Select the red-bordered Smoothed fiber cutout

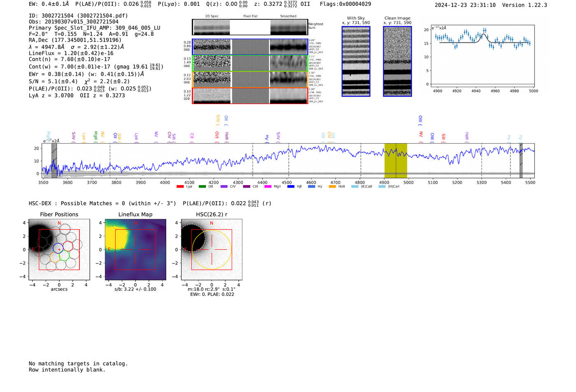288,96
